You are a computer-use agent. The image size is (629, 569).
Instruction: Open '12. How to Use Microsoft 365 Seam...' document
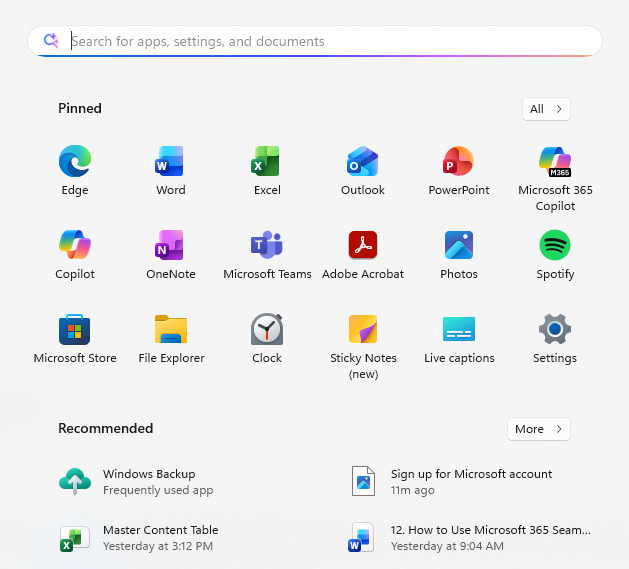(491, 530)
